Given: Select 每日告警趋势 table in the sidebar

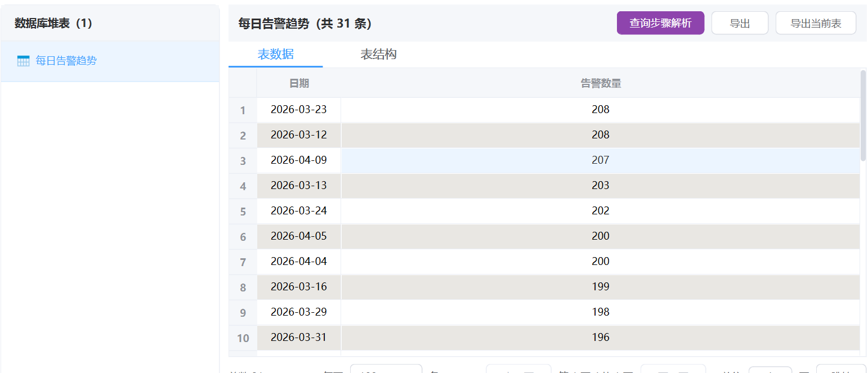Looking at the screenshot, I should [x=66, y=61].
